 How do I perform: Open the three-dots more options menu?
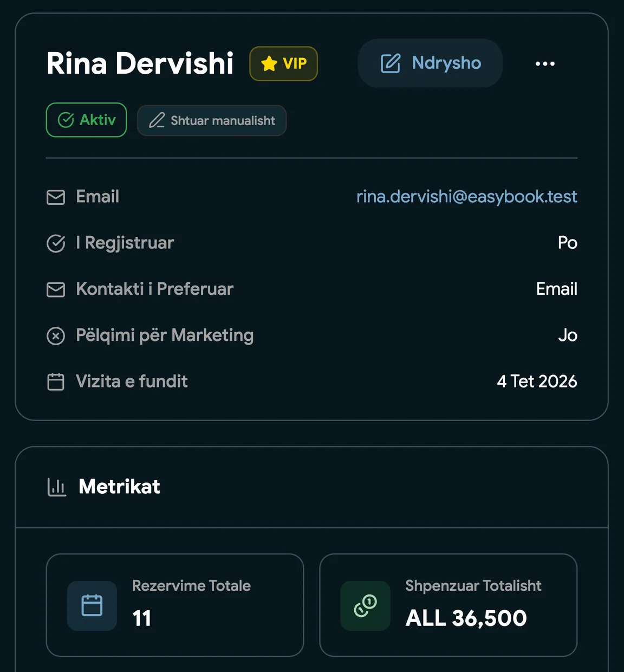tap(545, 63)
